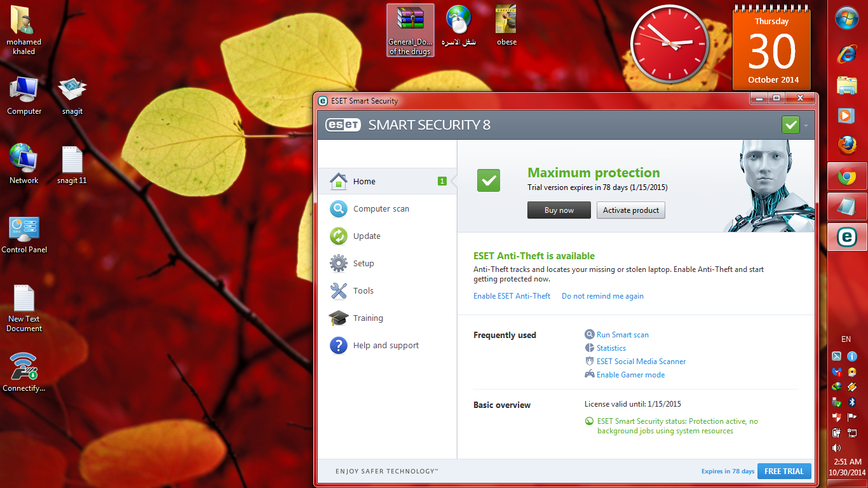
Task: Click Do not remind me again link
Action: (x=602, y=296)
